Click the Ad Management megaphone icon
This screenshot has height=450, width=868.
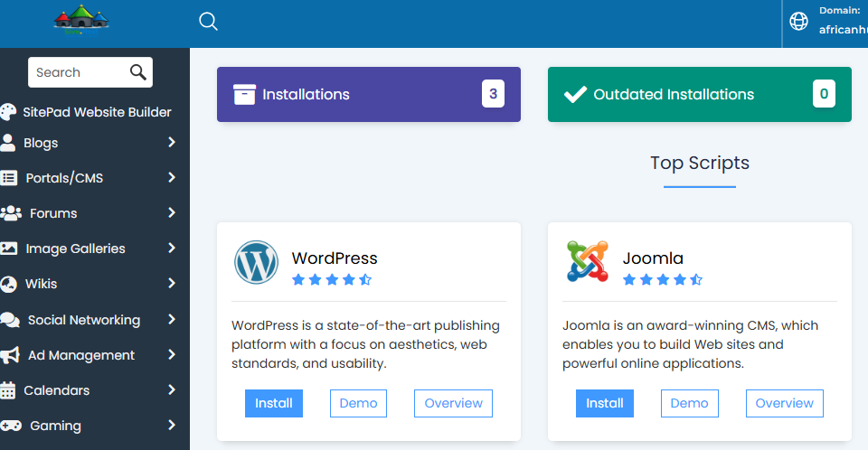tap(10, 355)
